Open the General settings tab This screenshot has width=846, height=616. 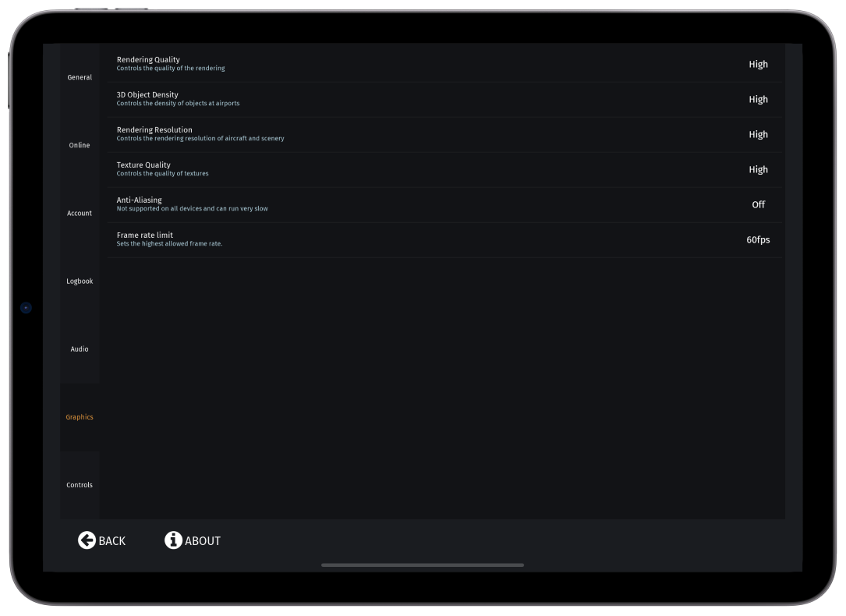80,77
